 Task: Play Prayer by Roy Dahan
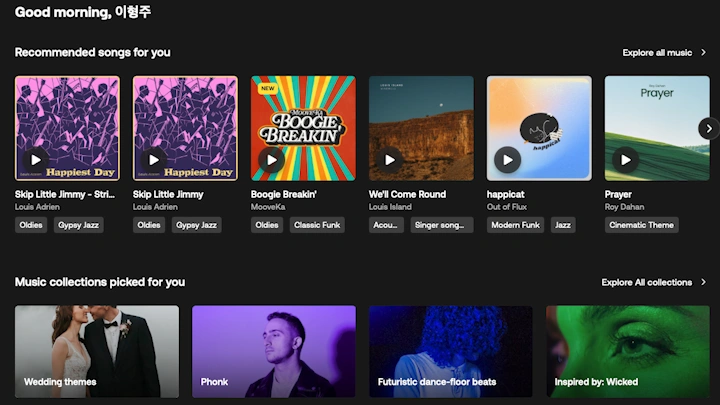pyautogui.click(x=626, y=159)
